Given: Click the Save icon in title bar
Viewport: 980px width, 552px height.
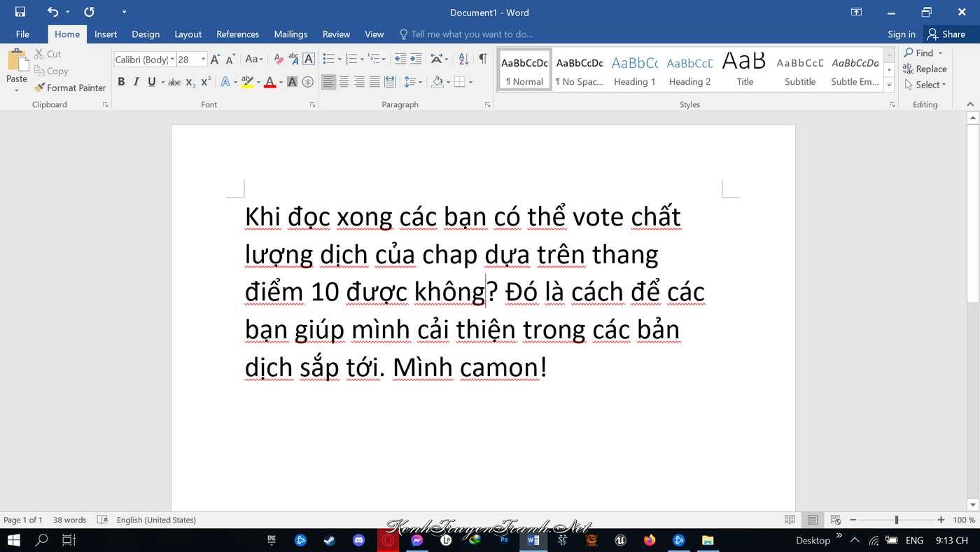Looking at the screenshot, I should [20, 12].
